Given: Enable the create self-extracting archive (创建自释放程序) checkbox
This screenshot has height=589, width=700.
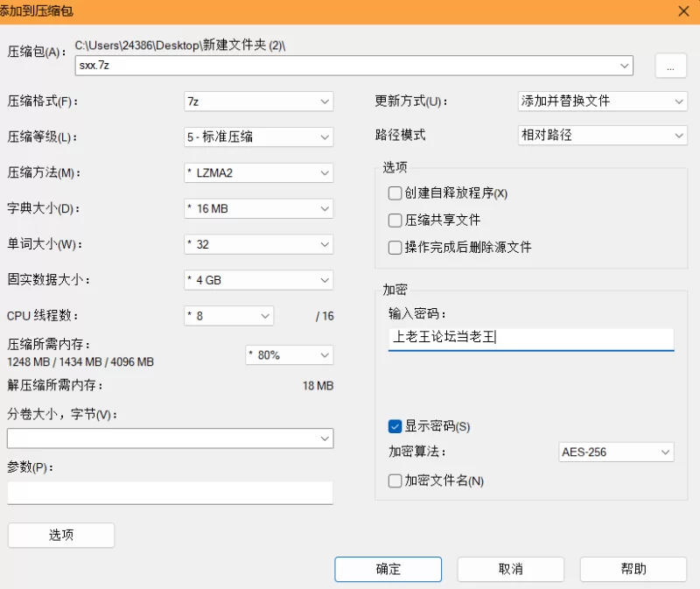Looking at the screenshot, I should (395, 193).
